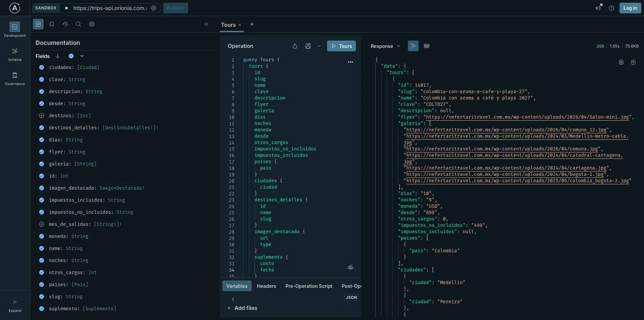
Task: Open the Schema section in the sidebar
Action: click(x=15, y=55)
